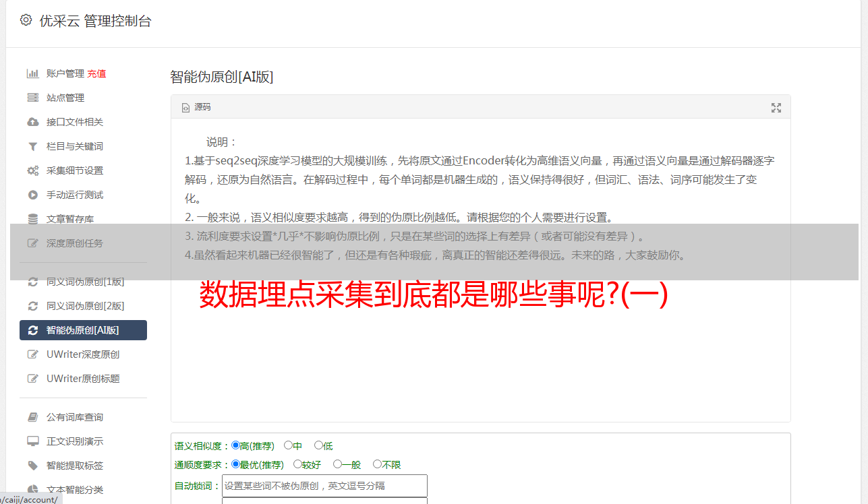Click the edit icon for UWriter深度原创
Image resolution: width=868 pixels, height=504 pixels.
pyautogui.click(x=32, y=354)
